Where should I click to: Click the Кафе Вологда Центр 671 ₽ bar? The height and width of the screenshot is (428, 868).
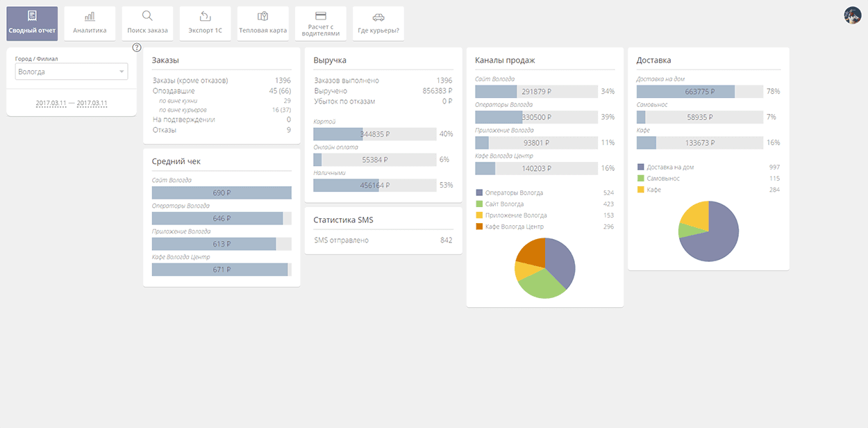click(x=222, y=270)
